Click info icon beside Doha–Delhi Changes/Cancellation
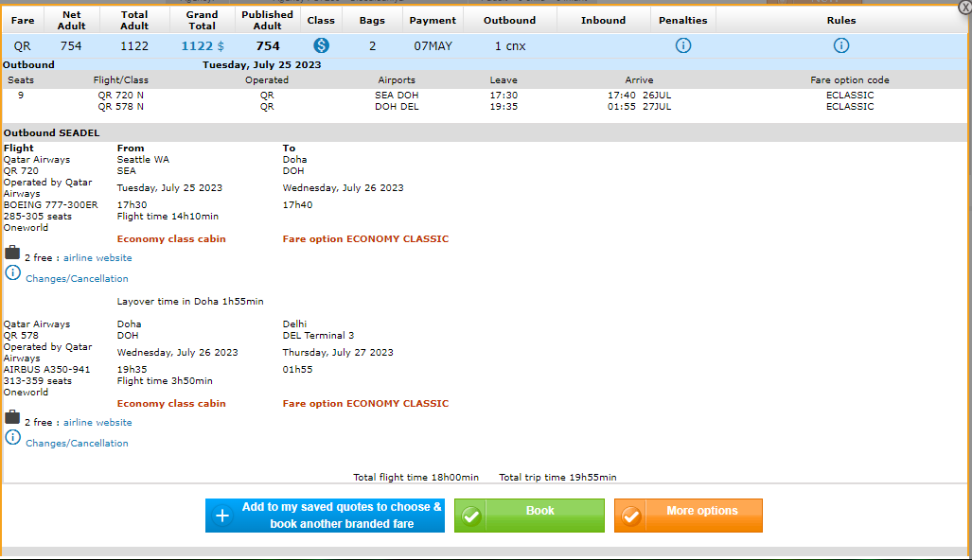 coord(12,437)
